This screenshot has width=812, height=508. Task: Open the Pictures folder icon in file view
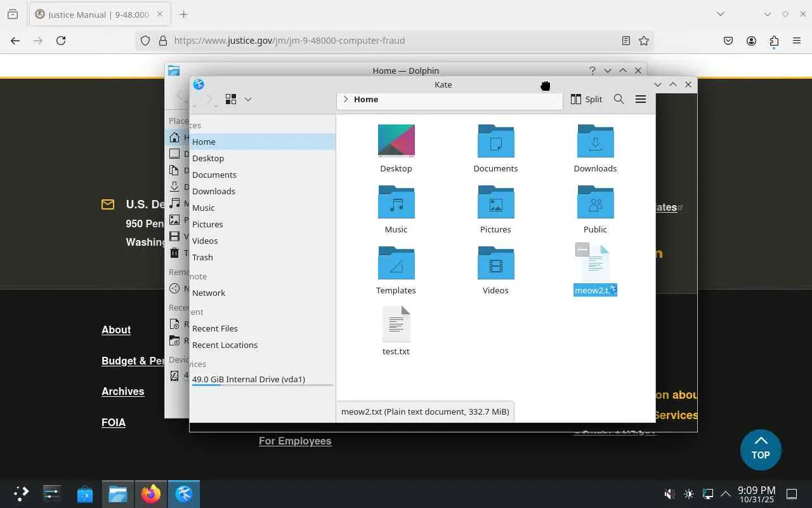coord(495,201)
